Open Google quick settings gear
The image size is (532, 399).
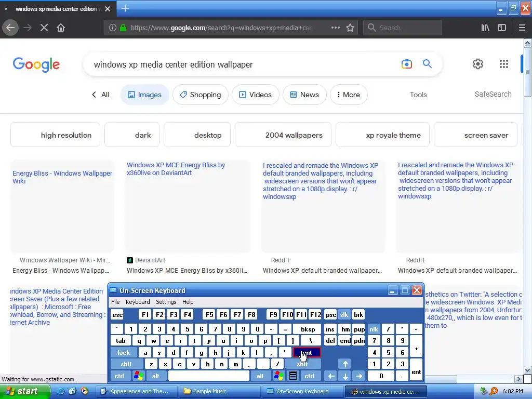pos(478,64)
